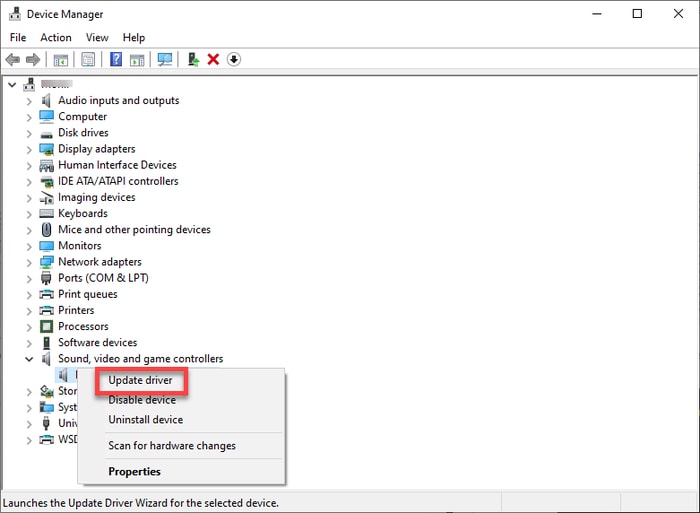
Task: Select the Computer tree label
Action: click(82, 117)
